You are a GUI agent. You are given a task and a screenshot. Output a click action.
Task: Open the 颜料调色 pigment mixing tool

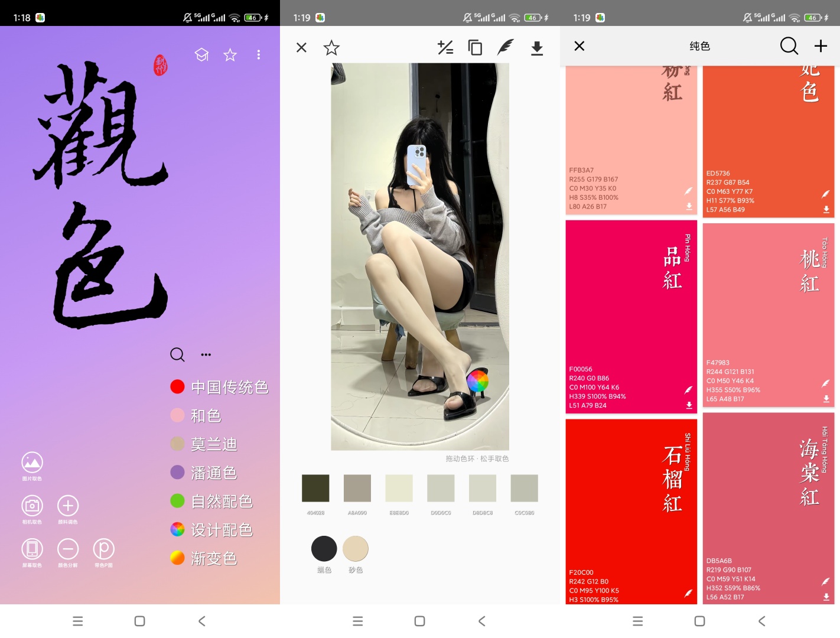[68, 506]
